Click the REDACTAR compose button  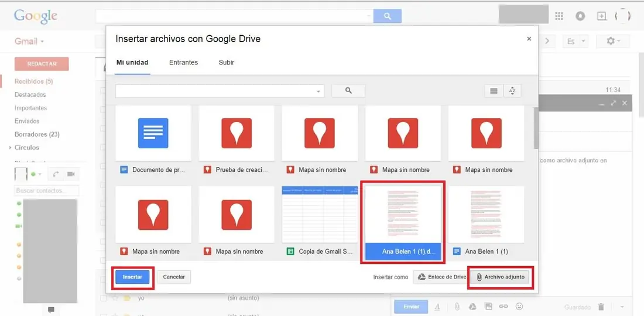[42, 64]
